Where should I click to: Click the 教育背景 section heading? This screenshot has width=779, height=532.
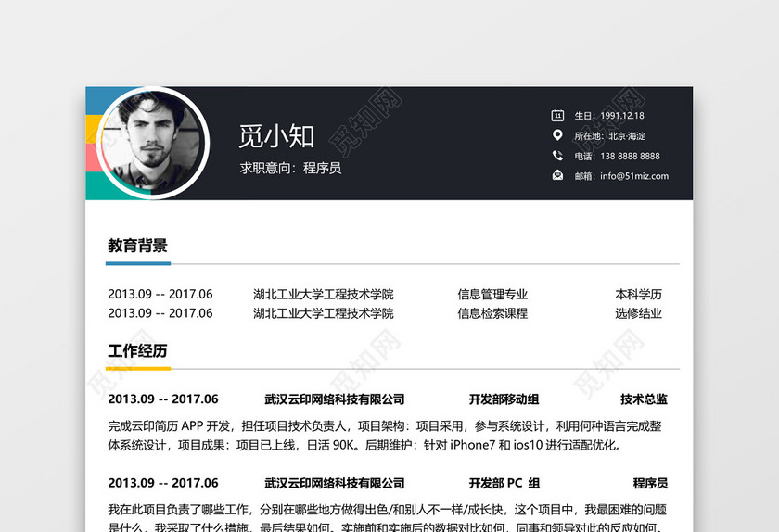click(137, 246)
